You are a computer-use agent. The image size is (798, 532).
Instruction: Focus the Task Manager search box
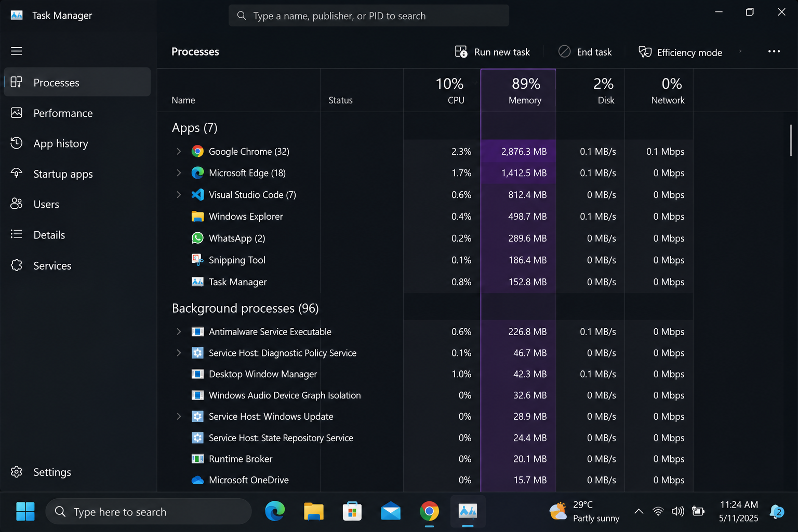coord(369,16)
